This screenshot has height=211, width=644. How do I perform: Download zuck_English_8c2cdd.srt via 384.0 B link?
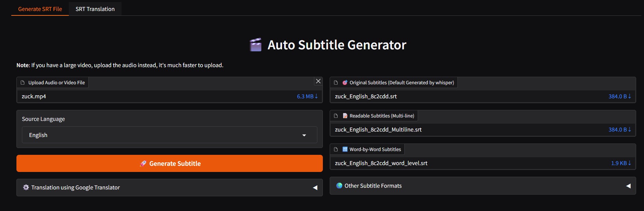point(619,97)
